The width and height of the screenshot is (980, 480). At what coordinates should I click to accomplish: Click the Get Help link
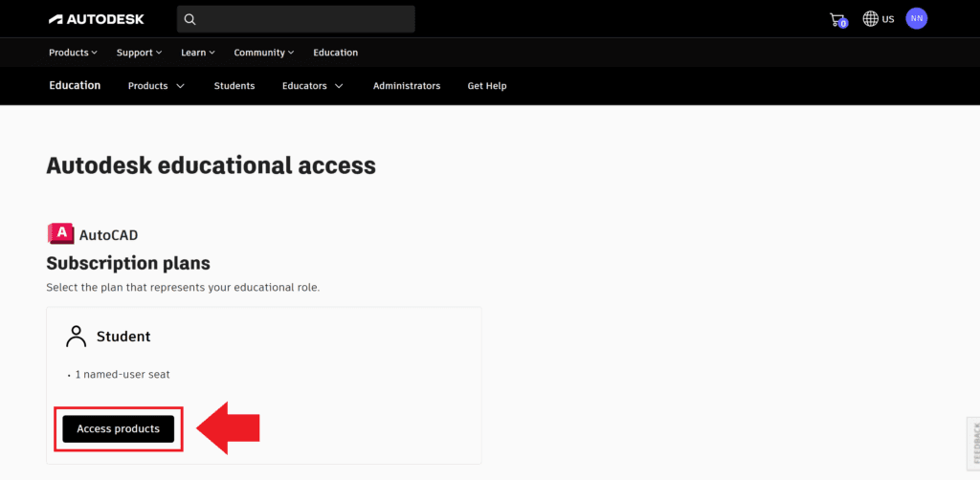point(486,86)
